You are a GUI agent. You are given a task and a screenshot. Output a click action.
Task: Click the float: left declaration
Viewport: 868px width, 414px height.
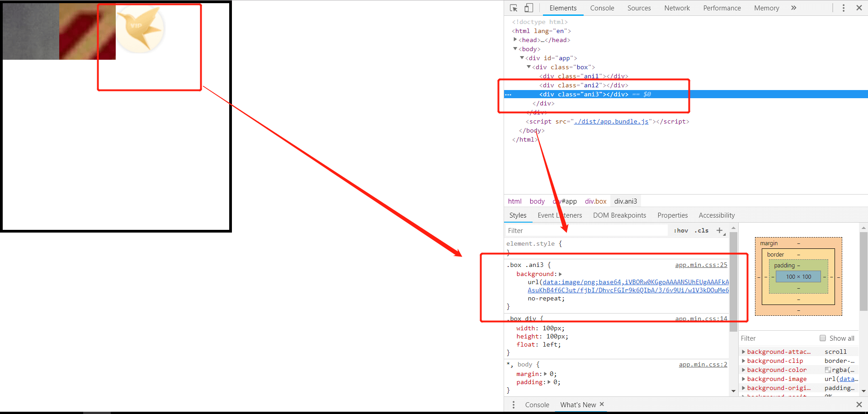(x=538, y=344)
